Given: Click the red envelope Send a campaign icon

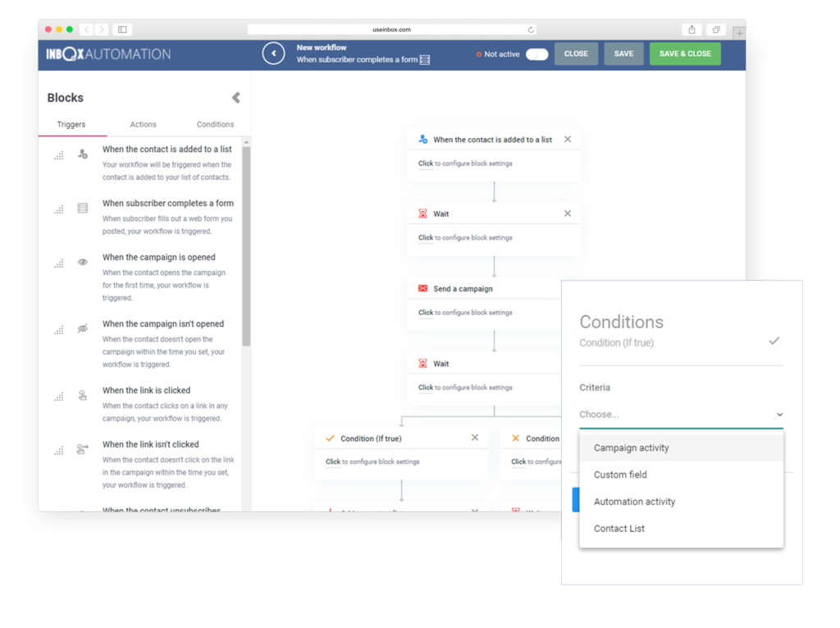Looking at the screenshot, I should 422,289.
